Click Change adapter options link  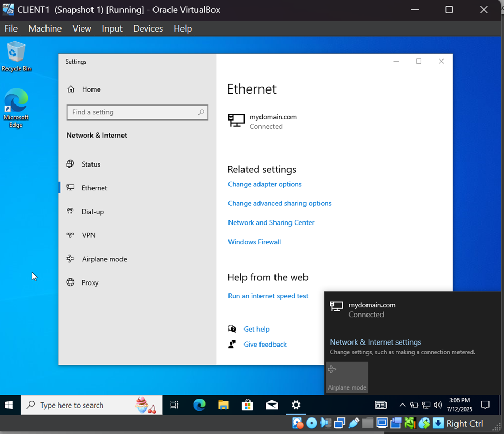265,184
